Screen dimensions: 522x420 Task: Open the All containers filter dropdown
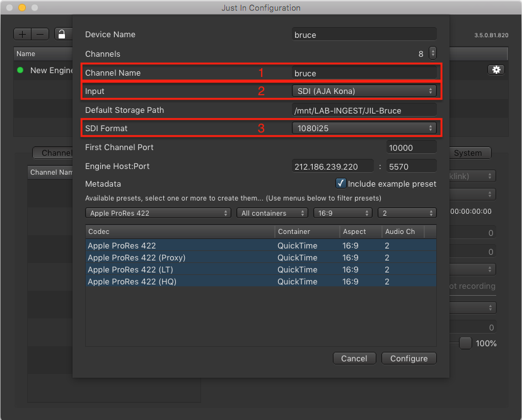[272, 213]
